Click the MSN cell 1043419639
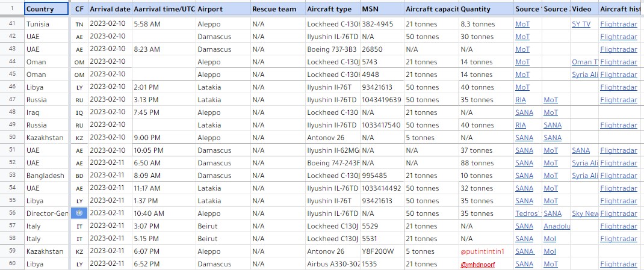This screenshot has width=644, height=270. click(x=382, y=100)
